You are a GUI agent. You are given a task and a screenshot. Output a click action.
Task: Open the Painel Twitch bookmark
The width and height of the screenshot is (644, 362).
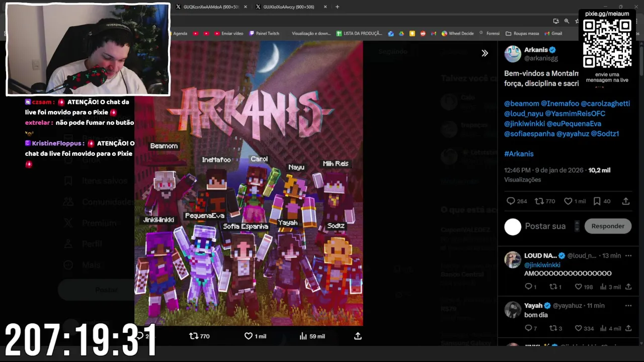click(264, 33)
